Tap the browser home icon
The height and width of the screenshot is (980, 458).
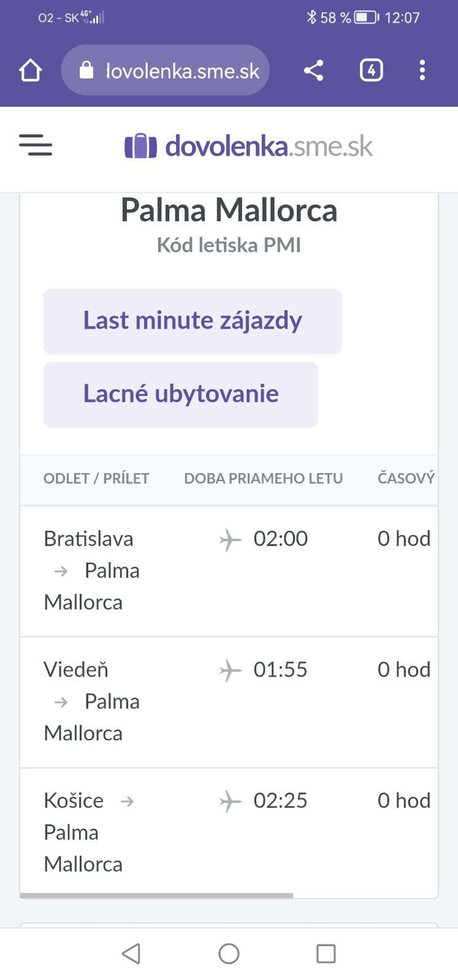(31, 70)
